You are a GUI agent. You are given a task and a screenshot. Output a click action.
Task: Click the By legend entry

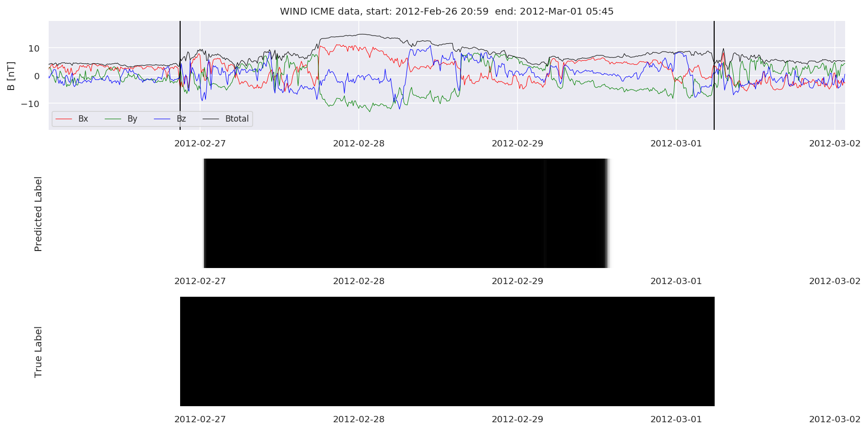(121, 119)
